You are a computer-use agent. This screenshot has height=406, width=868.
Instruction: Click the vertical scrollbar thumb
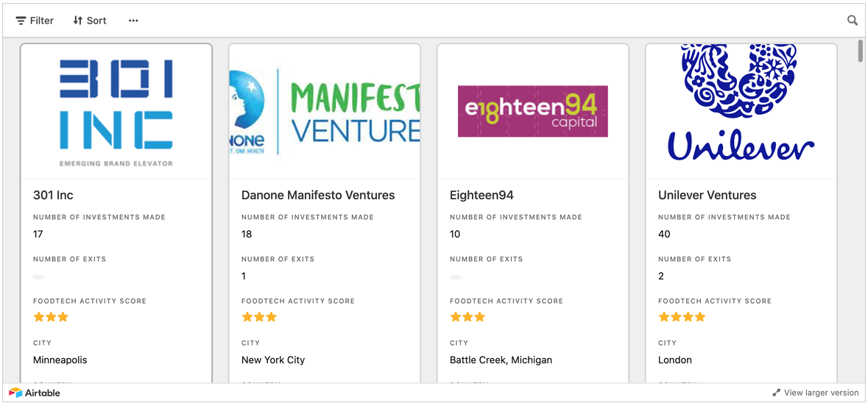click(x=861, y=51)
